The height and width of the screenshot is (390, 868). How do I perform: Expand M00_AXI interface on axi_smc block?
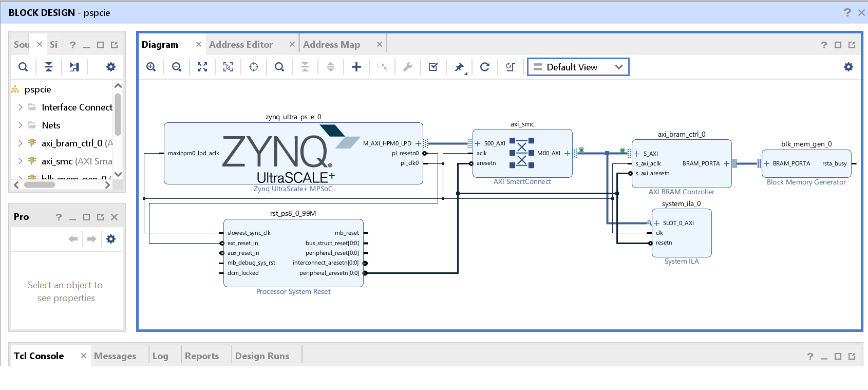567,153
